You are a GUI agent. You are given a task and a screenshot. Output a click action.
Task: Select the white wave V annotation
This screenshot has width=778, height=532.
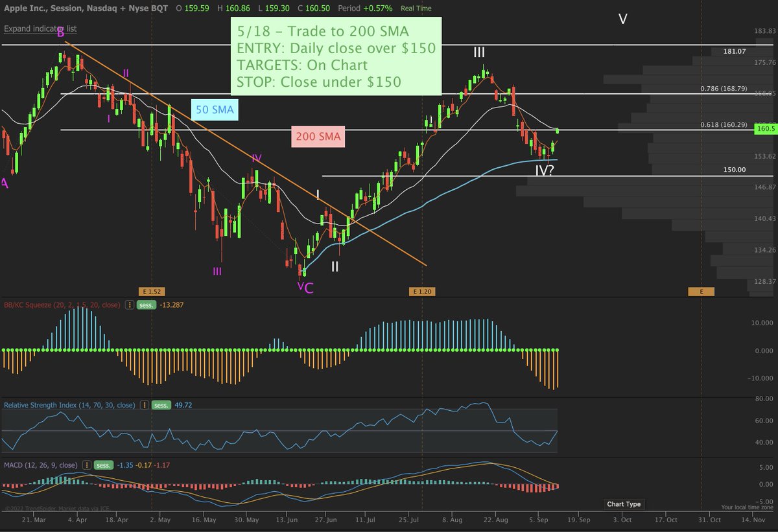[x=622, y=19]
